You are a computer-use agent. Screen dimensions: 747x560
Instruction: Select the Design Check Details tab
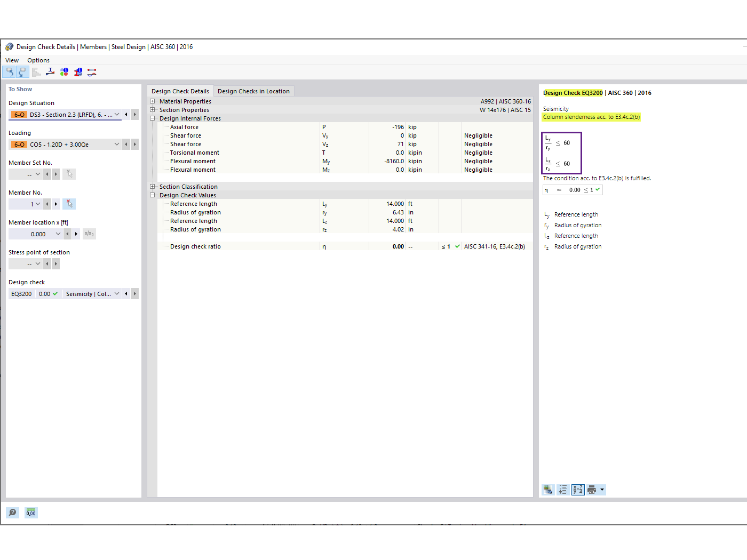coord(180,91)
